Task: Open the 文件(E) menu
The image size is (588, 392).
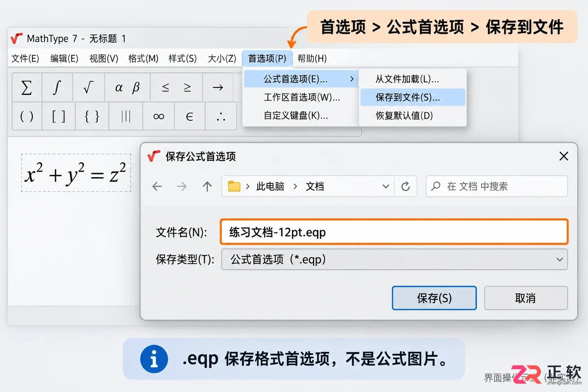Action: [25, 58]
